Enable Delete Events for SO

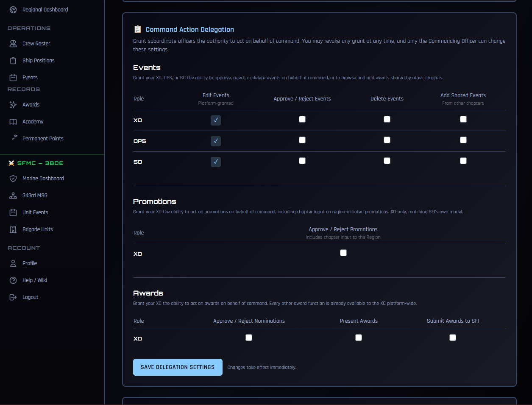[x=387, y=161]
